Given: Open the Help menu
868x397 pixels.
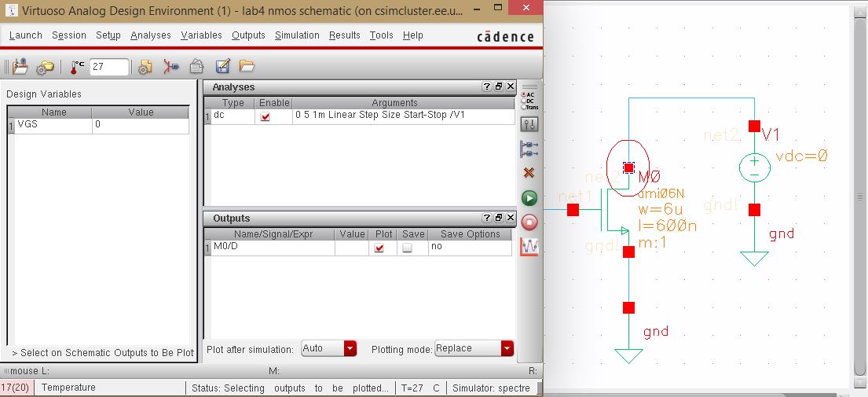Looking at the screenshot, I should tap(413, 35).
